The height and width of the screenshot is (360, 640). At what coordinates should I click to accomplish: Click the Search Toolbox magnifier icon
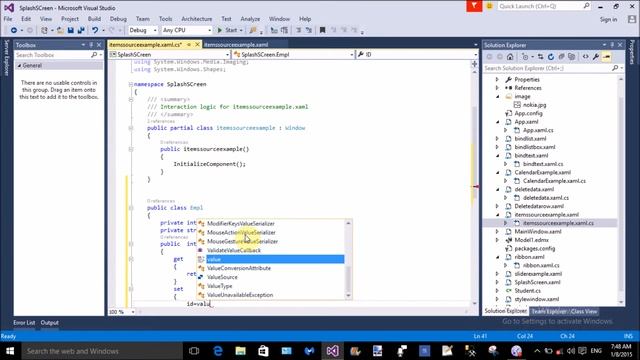(x=94, y=55)
